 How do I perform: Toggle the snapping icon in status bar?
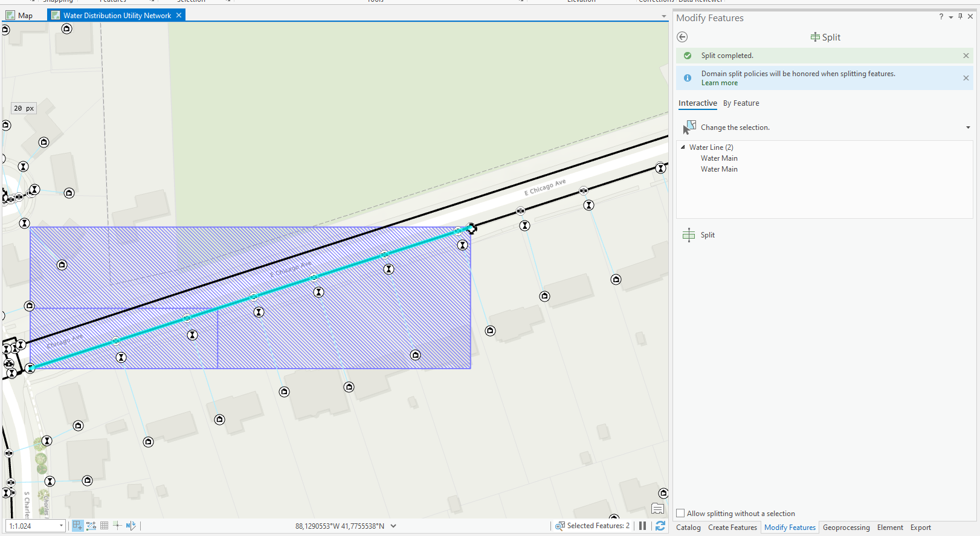(x=91, y=526)
